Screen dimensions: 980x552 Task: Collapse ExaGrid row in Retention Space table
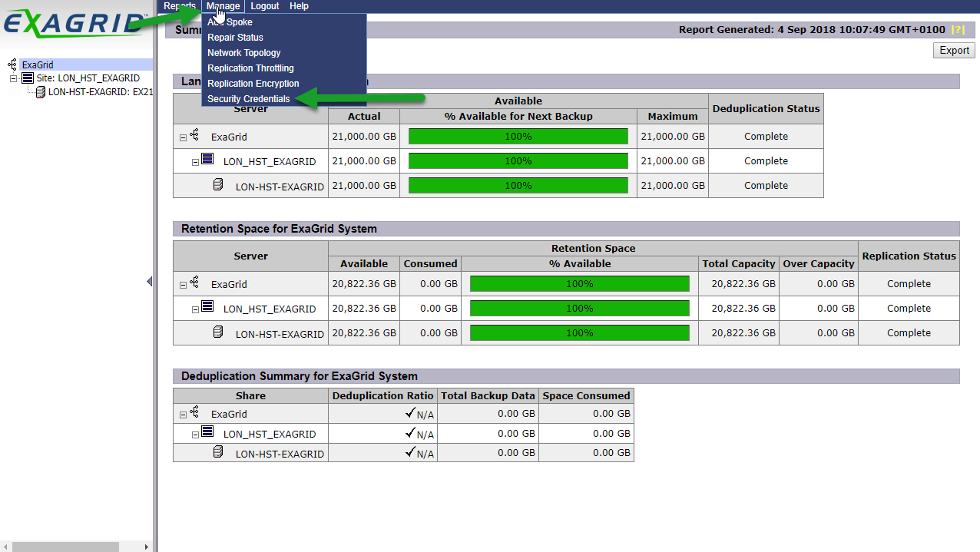(x=183, y=285)
